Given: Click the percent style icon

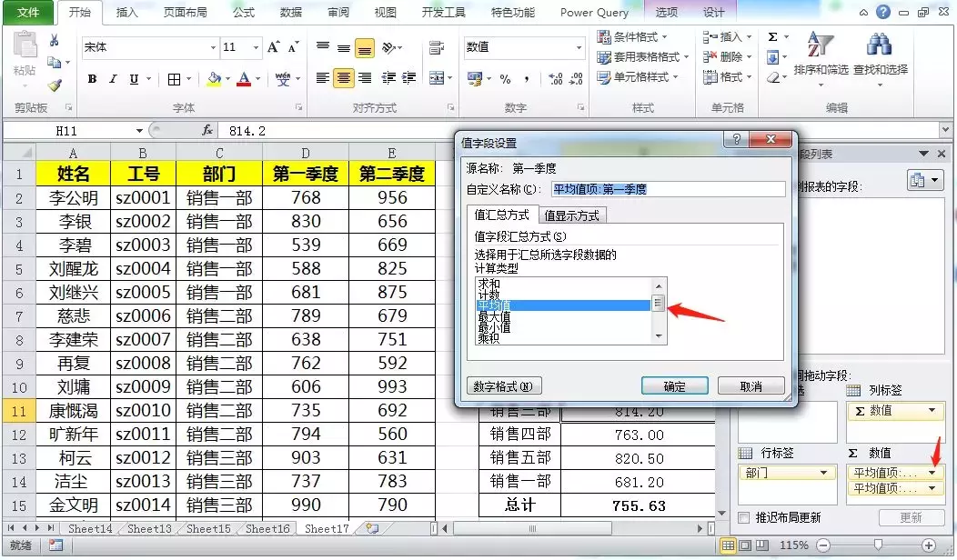Looking at the screenshot, I should (x=506, y=79).
